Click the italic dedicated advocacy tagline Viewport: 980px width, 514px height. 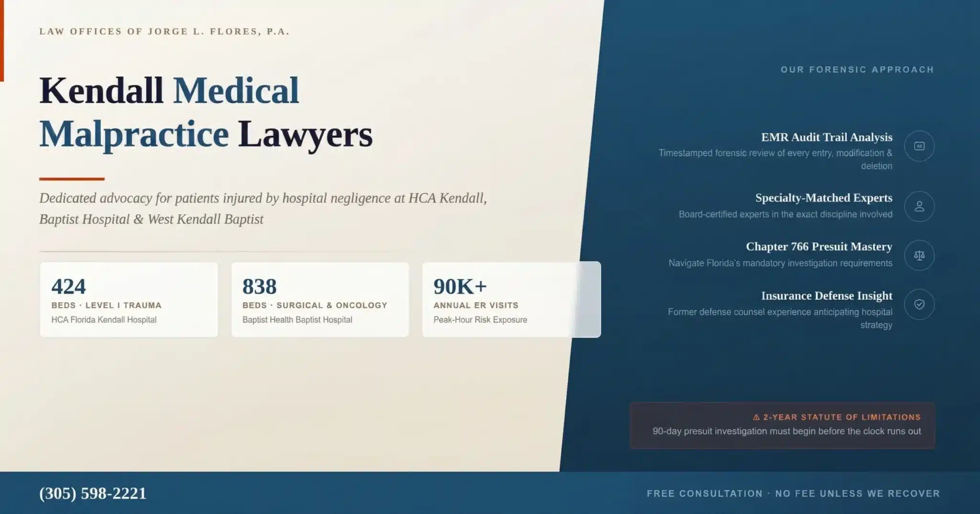click(x=263, y=209)
